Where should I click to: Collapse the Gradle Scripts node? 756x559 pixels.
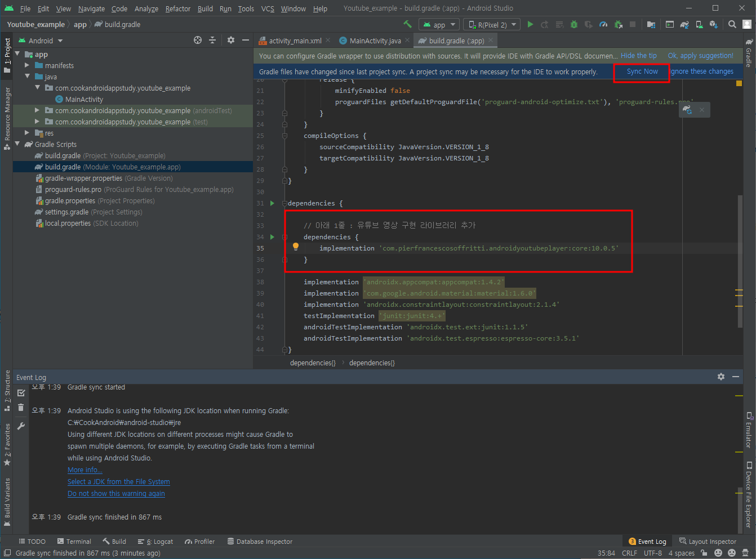click(x=17, y=144)
